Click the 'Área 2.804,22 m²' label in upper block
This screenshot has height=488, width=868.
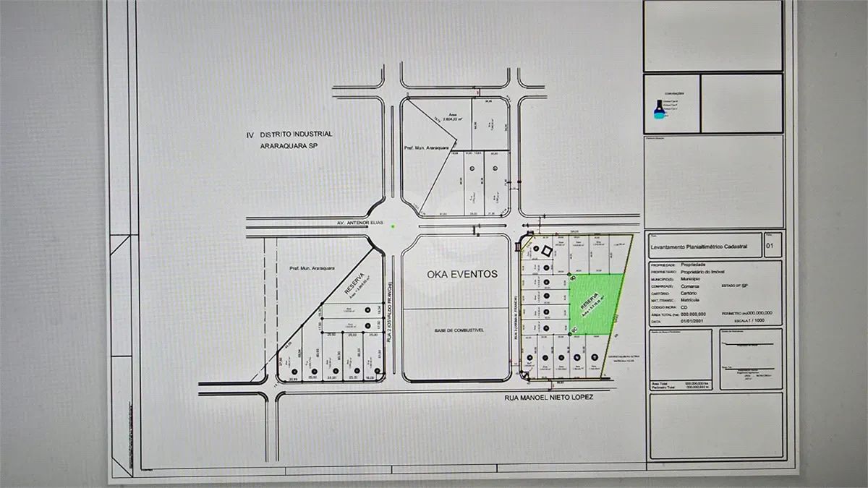pos(454,116)
